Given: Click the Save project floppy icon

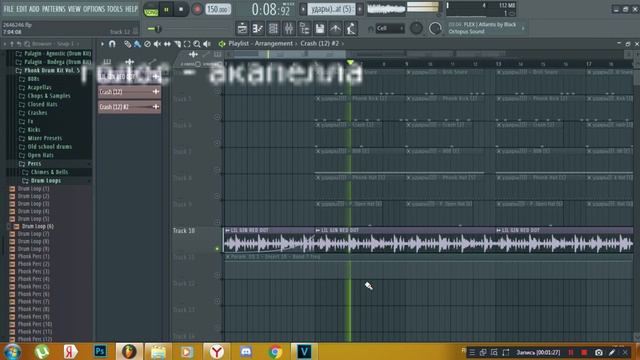Looking at the screenshot, I should 320,28.
